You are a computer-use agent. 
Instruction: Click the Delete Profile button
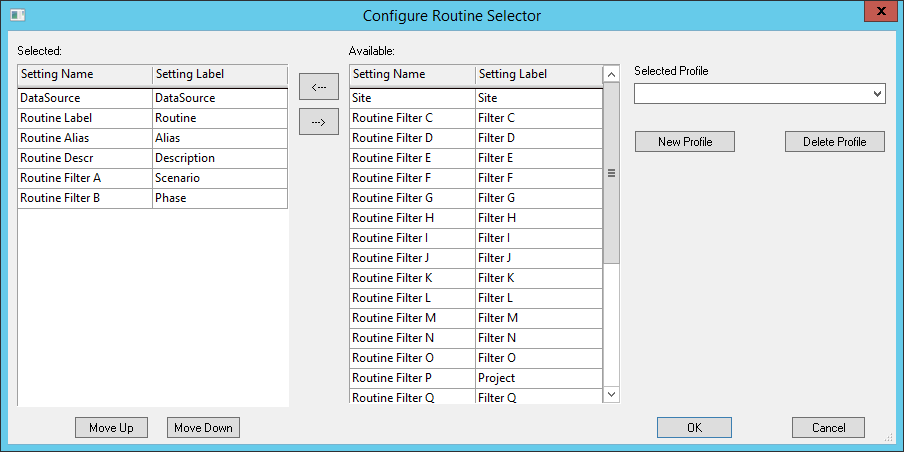pos(834,142)
